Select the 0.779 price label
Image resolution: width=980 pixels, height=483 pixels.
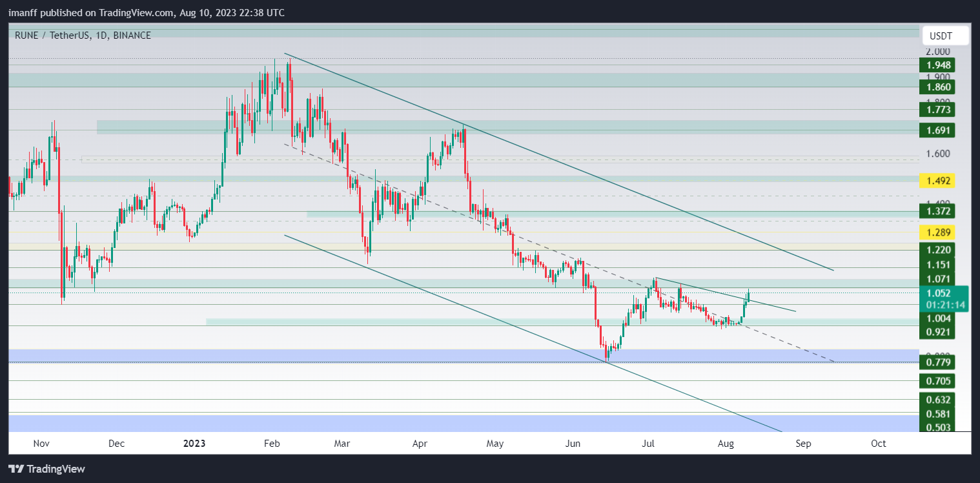click(937, 363)
